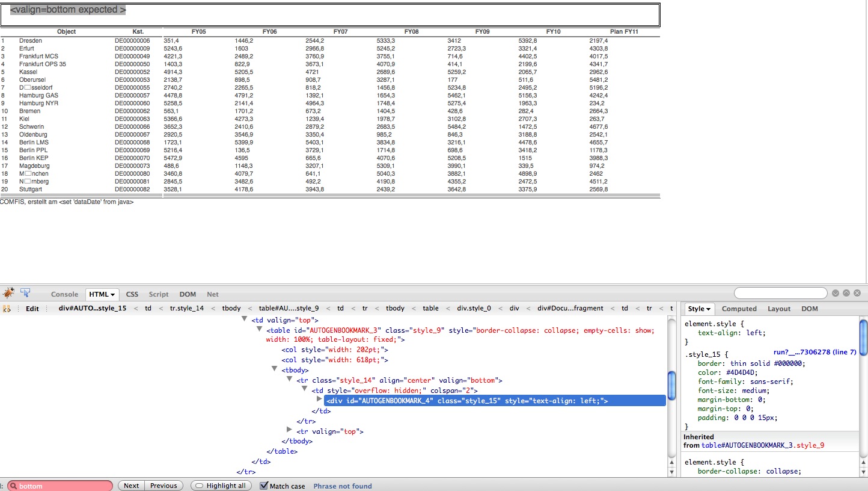Screen dimensions: 868x491
Task: Click the find bar input containing 'bottom'
Action: (x=60, y=486)
